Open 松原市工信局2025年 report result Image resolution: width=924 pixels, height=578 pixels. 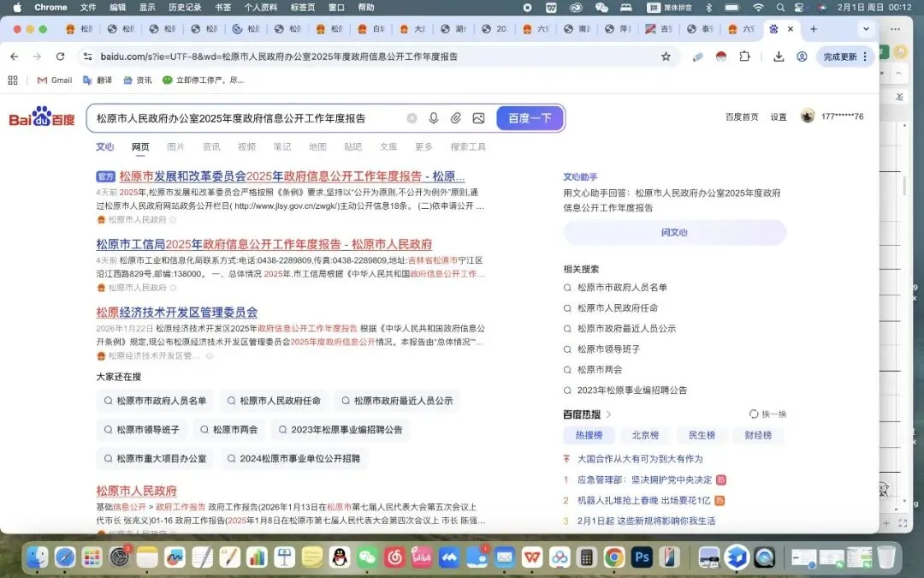[264, 244]
